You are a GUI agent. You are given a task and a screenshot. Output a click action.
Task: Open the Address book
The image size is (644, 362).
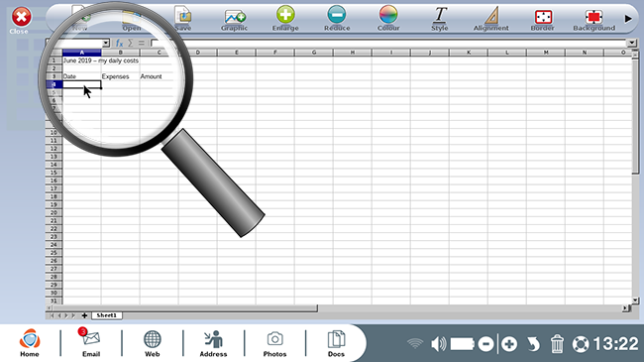coord(213,343)
